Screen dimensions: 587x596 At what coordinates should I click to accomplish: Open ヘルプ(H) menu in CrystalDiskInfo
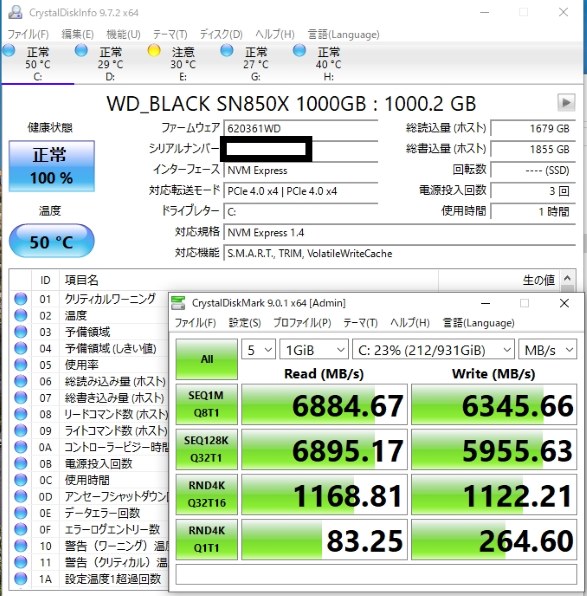pyautogui.click(x=275, y=34)
